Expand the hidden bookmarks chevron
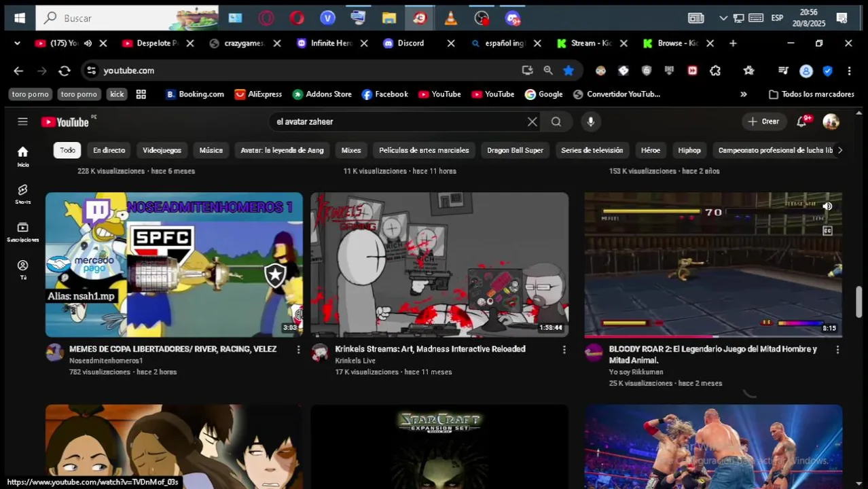The image size is (868, 489). click(x=743, y=94)
